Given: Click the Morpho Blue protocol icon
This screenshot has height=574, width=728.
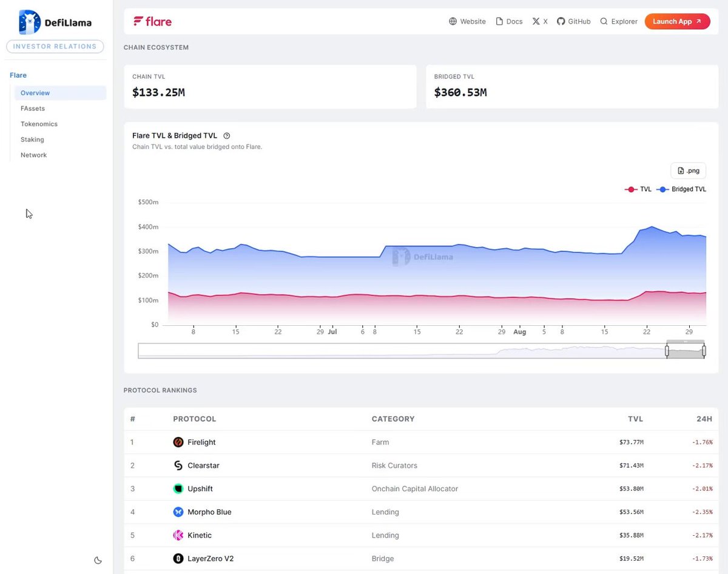Looking at the screenshot, I should coord(178,512).
